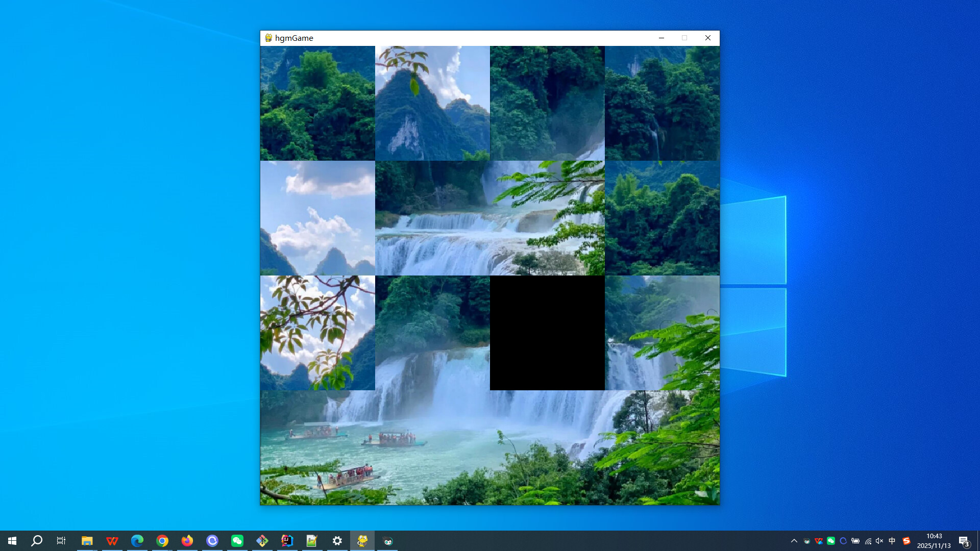Image resolution: width=980 pixels, height=551 pixels.
Task: Launch IntelliJ IDEA from the taskbar
Action: pyautogui.click(x=287, y=540)
